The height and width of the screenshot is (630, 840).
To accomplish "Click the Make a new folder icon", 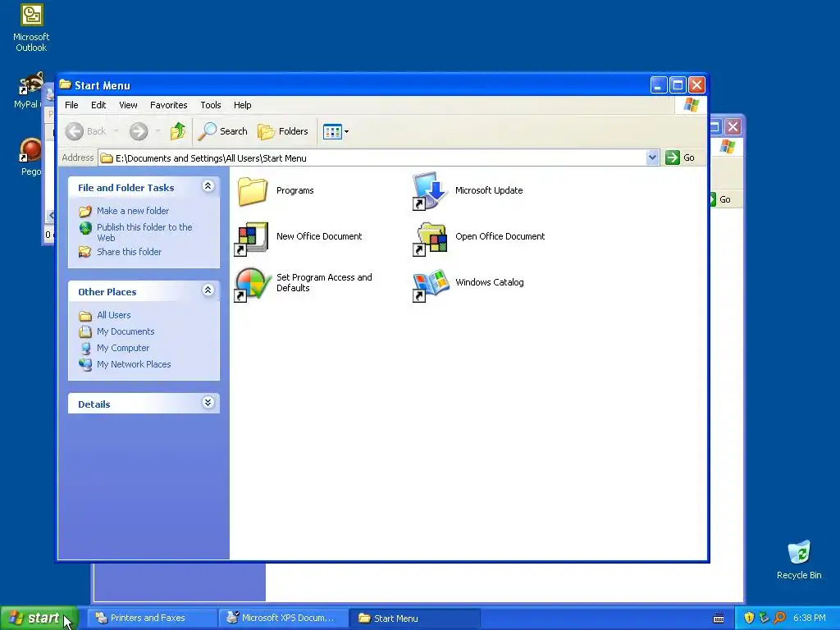I will 85,211.
